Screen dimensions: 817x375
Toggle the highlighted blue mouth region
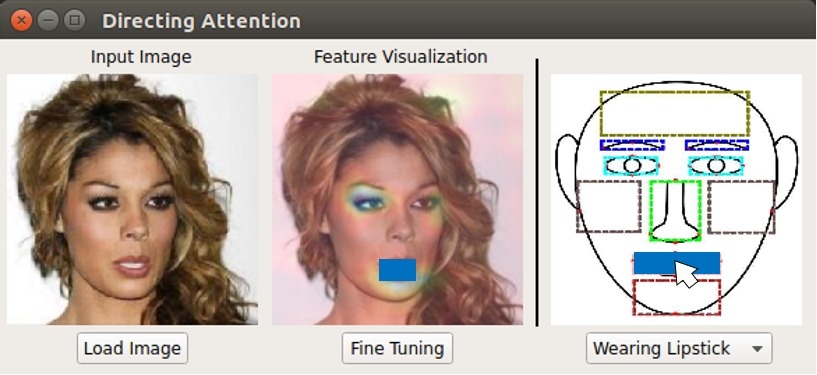[677, 263]
